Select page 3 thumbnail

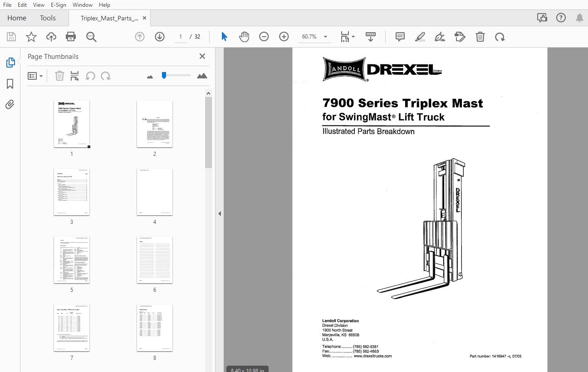click(x=72, y=192)
